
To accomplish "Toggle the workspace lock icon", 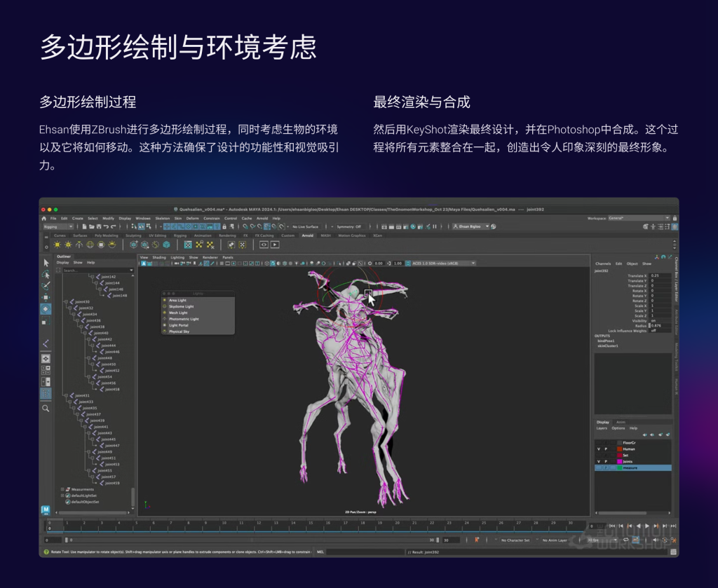I will (675, 218).
